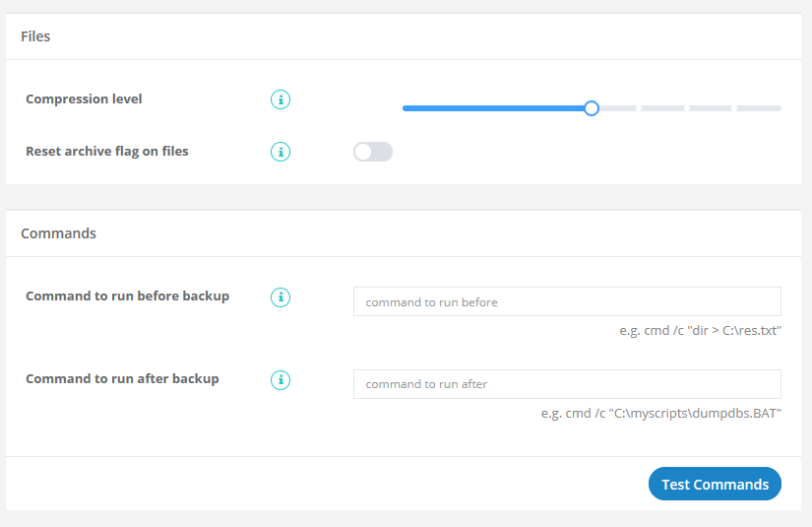812x527 pixels.
Task: Open info icon for Reset archive flag
Action: (x=281, y=152)
